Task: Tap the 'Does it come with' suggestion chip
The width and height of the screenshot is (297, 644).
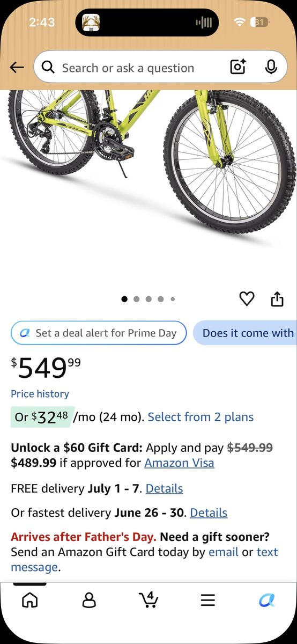Action: 245,333
